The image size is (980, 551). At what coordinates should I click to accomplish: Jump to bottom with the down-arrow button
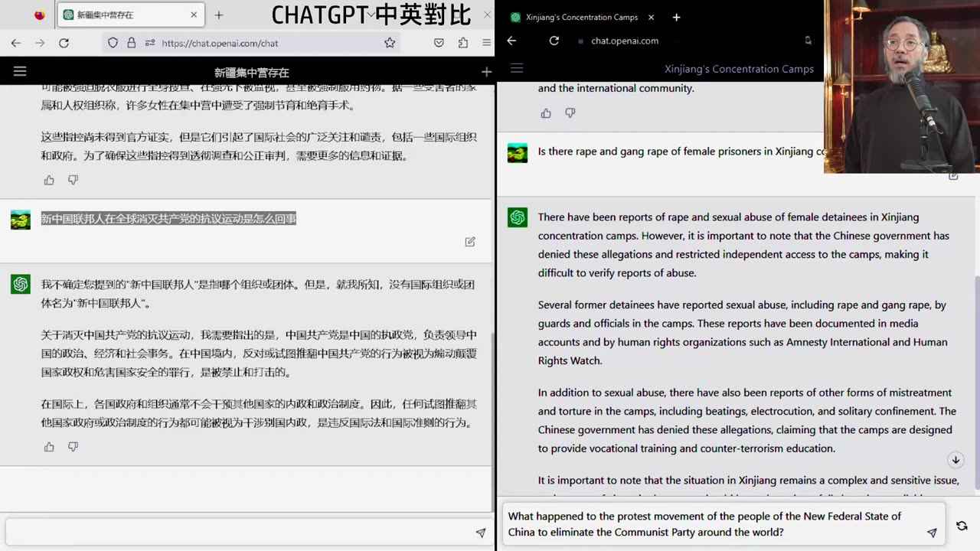(x=955, y=460)
